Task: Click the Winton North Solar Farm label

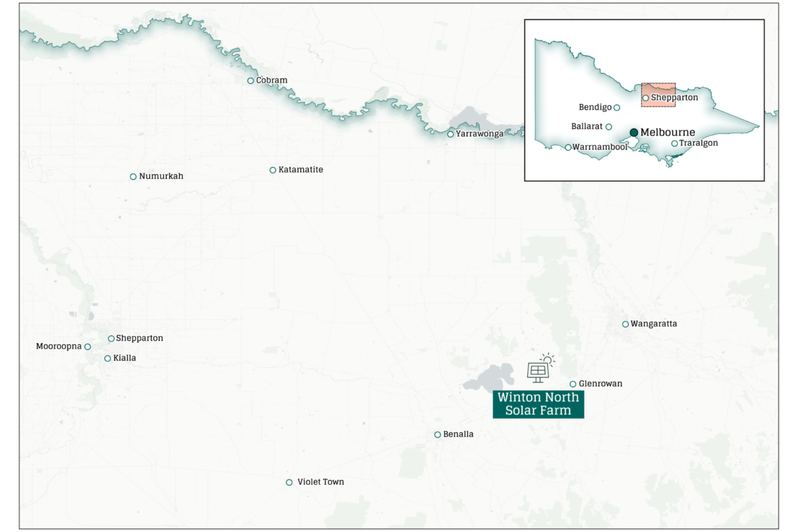Action: (x=538, y=404)
